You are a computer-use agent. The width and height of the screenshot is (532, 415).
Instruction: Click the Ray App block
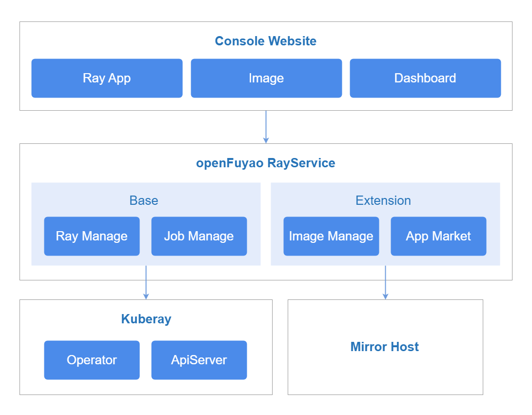[x=107, y=78]
